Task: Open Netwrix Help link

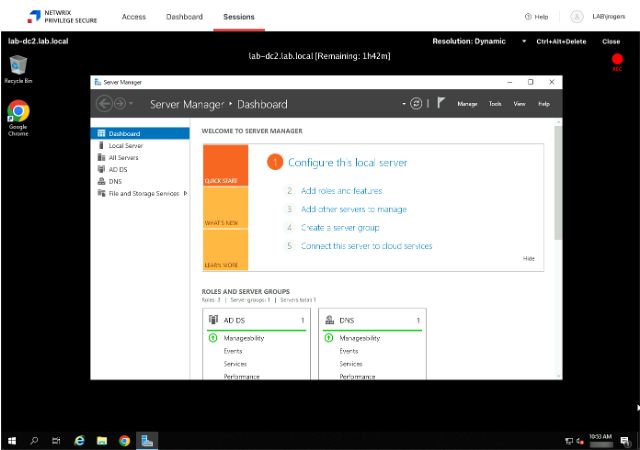Action: [x=536, y=17]
